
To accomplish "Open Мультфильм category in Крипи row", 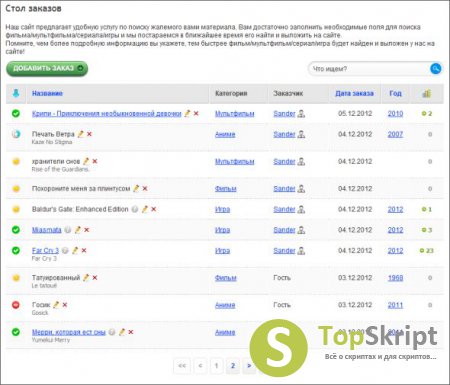I will click(x=235, y=114).
